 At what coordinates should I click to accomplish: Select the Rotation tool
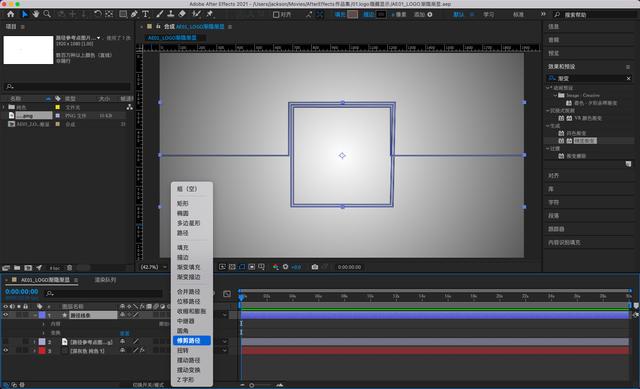98,14
